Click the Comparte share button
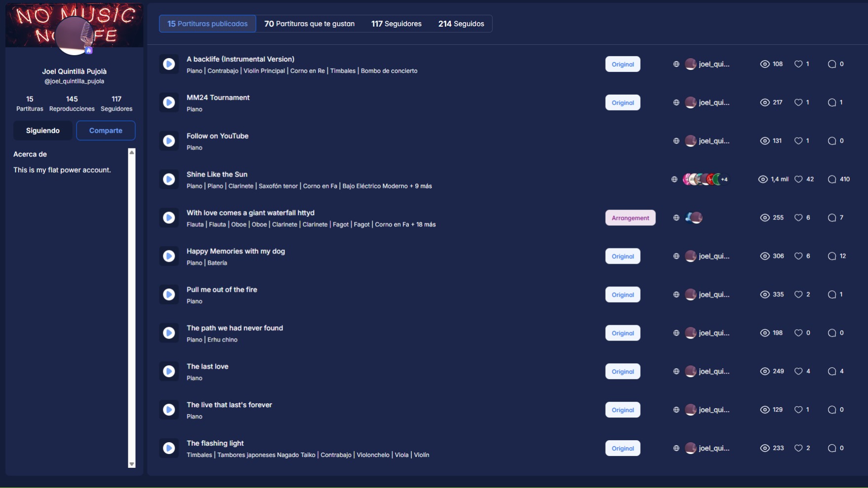This screenshot has width=868, height=488. coord(106,131)
